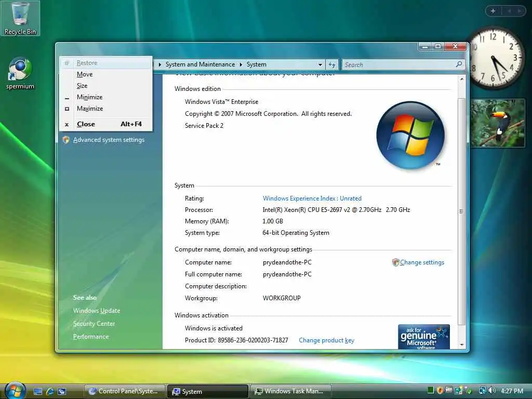
Task: Click the Intel(R) Xeon(R) processor value
Action: click(x=336, y=210)
